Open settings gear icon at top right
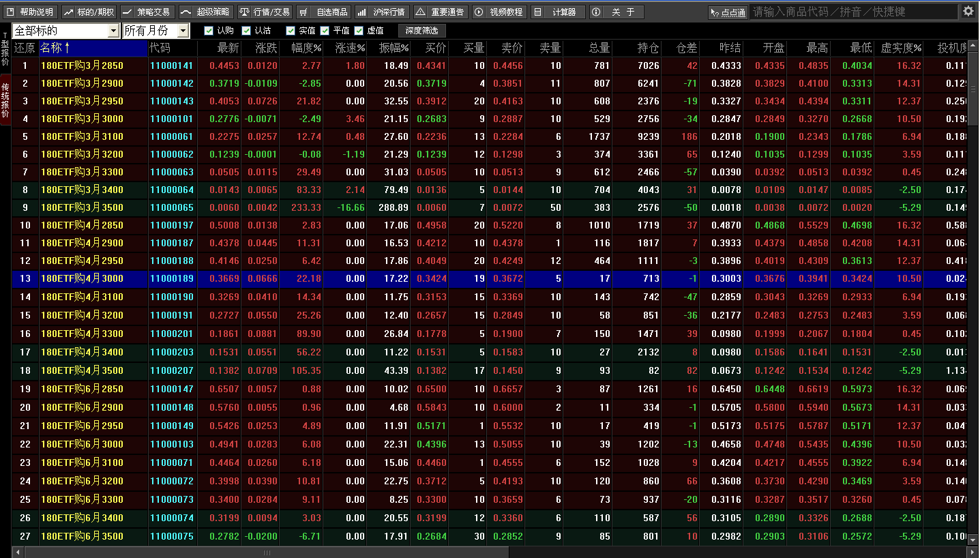 (968, 11)
